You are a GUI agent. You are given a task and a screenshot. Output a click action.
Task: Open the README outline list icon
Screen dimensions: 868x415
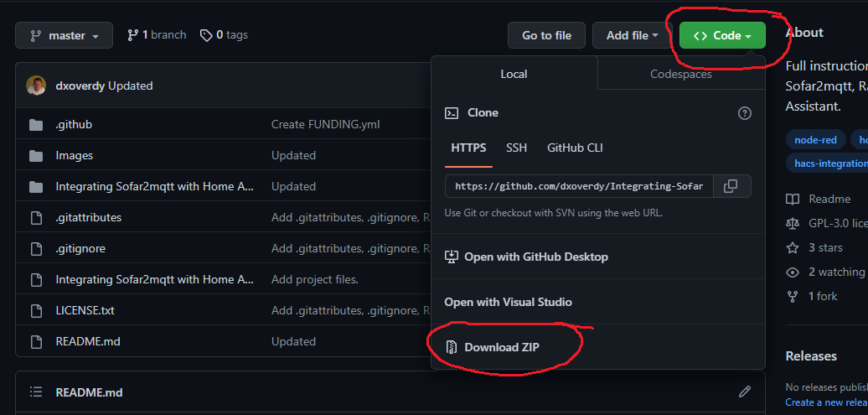(x=36, y=392)
